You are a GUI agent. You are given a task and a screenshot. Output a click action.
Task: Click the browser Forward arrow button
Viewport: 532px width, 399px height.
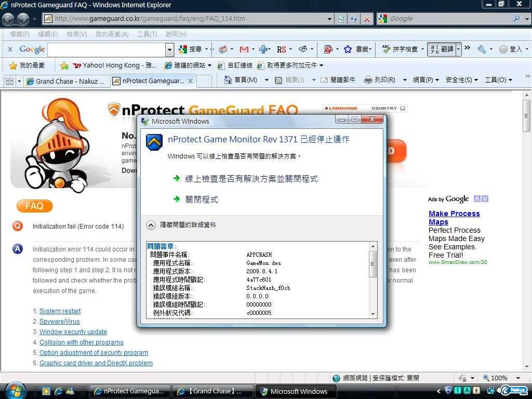pyautogui.click(x=23, y=19)
